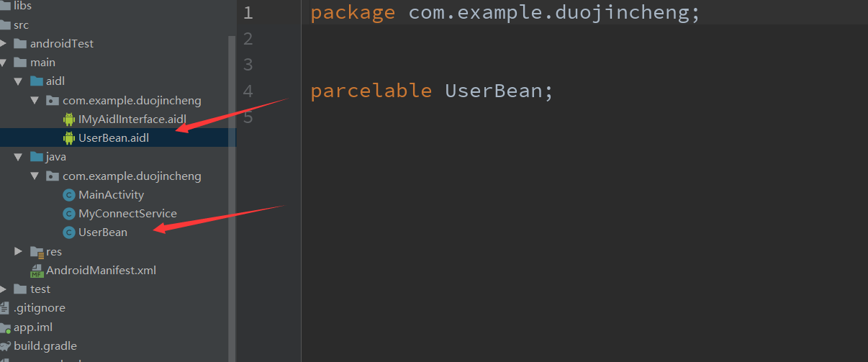Click gutter line number 4
This screenshot has height=362, width=868.
(248, 91)
